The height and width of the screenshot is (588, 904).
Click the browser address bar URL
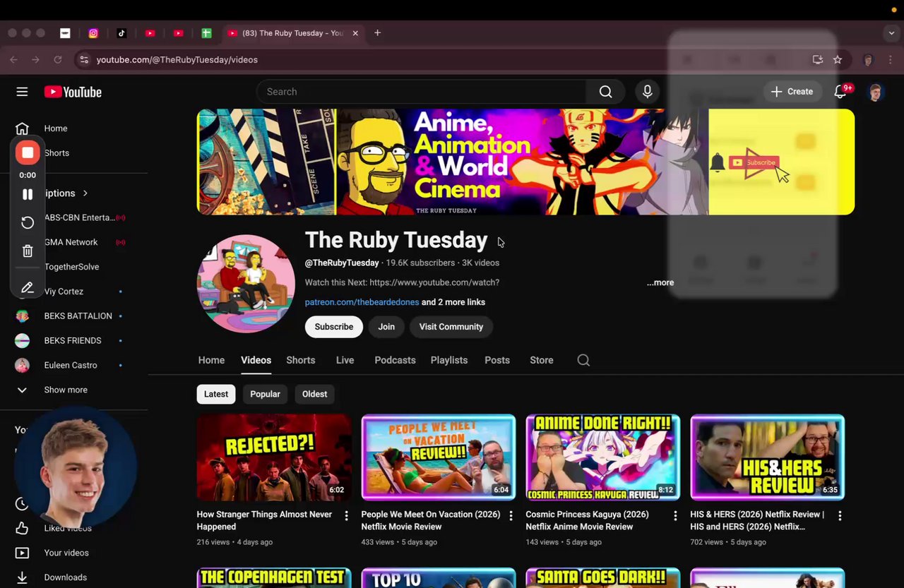click(177, 60)
